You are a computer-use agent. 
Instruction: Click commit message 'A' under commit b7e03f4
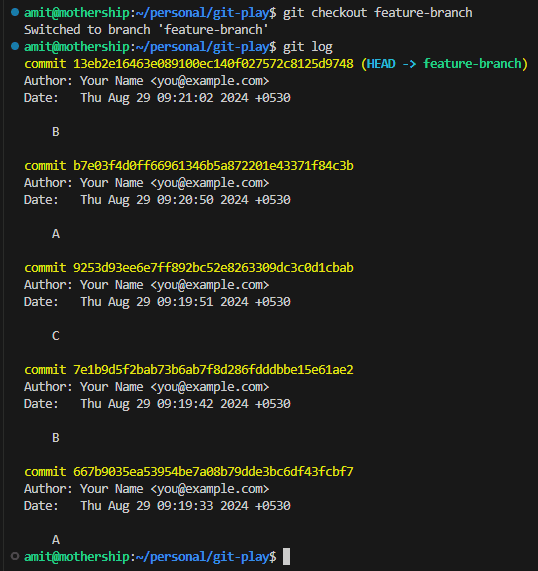56,234
